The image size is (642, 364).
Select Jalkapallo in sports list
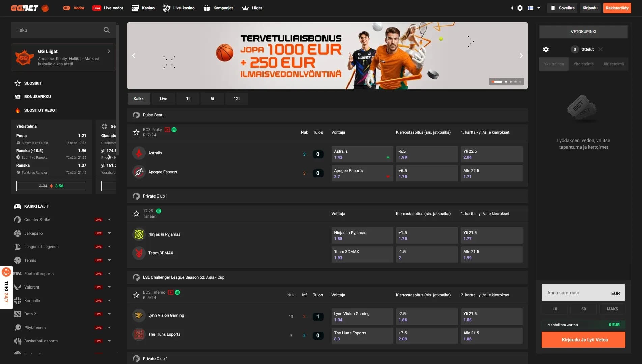click(33, 233)
